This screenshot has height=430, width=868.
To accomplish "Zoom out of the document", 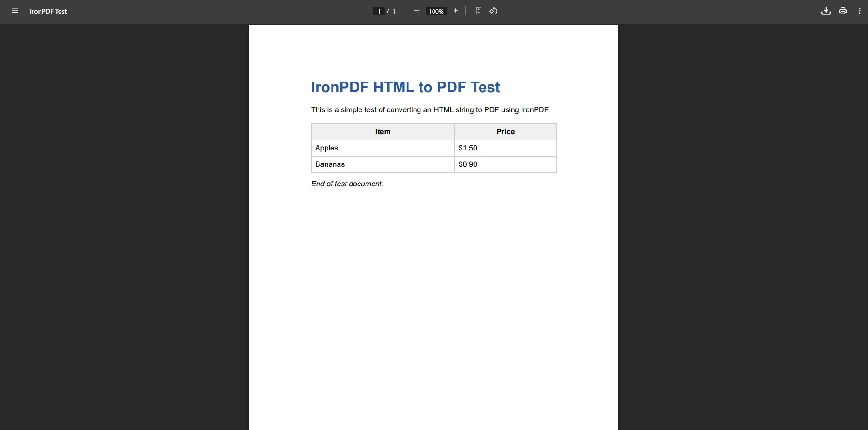I will [416, 11].
